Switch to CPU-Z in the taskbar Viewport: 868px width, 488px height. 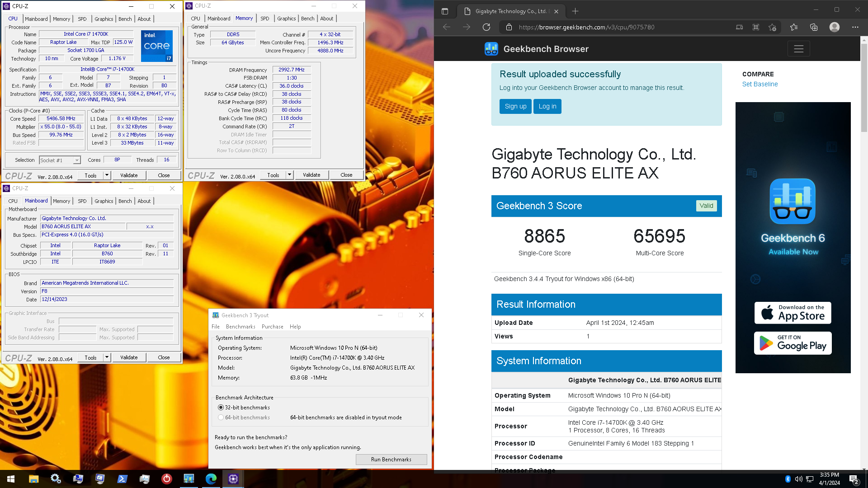(x=233, y=479)
